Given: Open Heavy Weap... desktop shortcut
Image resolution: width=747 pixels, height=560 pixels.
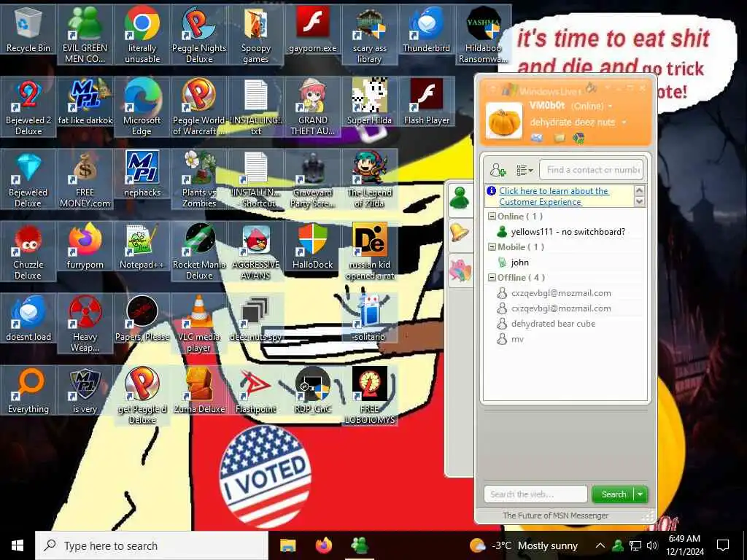Looking at the screenshot, I should coord(85,324).
